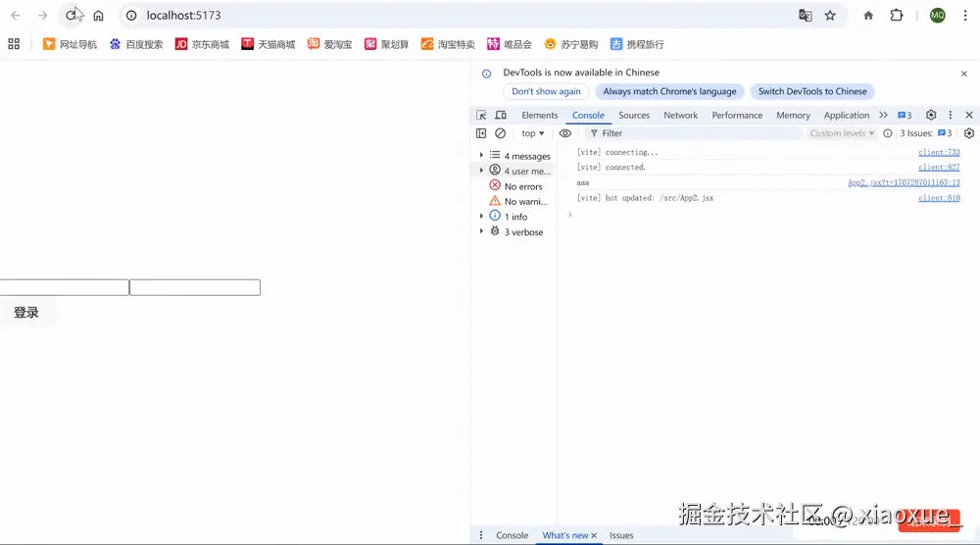Clear the console
The image size is (980, 545).
[500, 133]
